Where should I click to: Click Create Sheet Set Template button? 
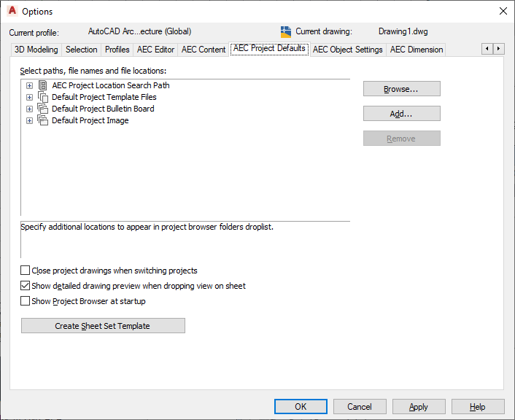click(x=103, y=325)
